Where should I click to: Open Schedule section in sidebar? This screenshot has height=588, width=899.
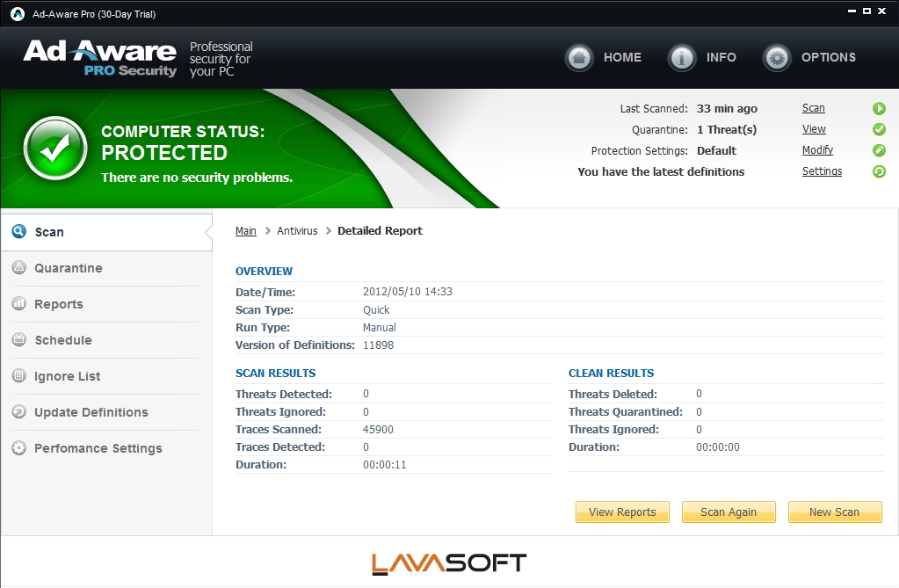pos(106,340)
